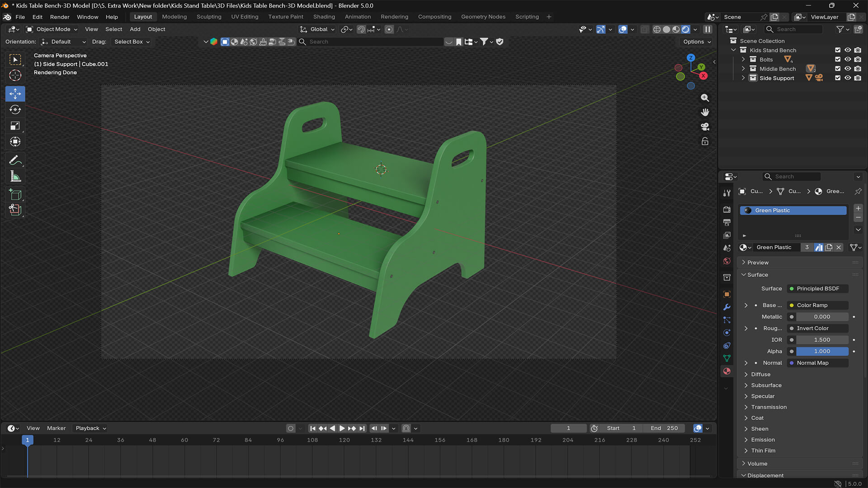
Task: Click the Zoom viewport icon
Action: [705, 98]
